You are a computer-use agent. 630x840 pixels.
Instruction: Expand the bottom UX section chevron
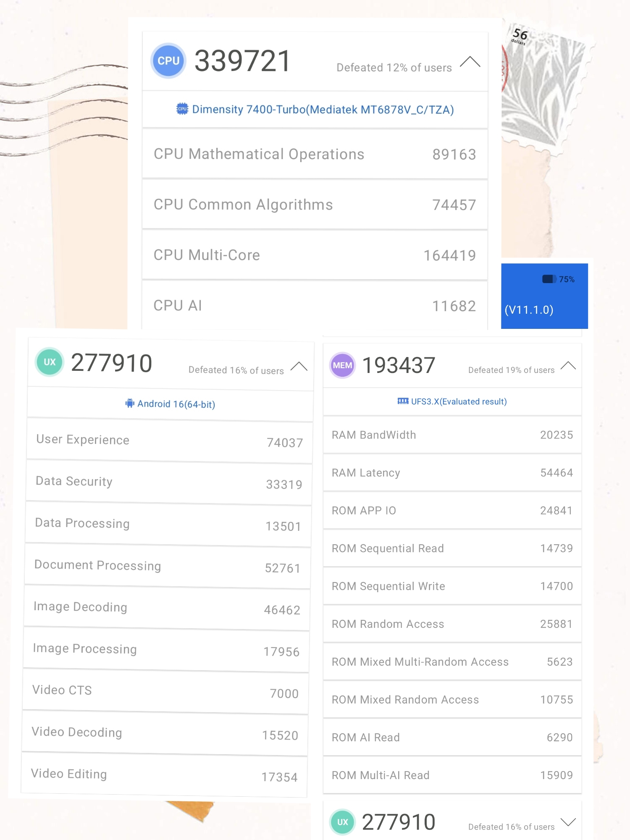[568, 822]
